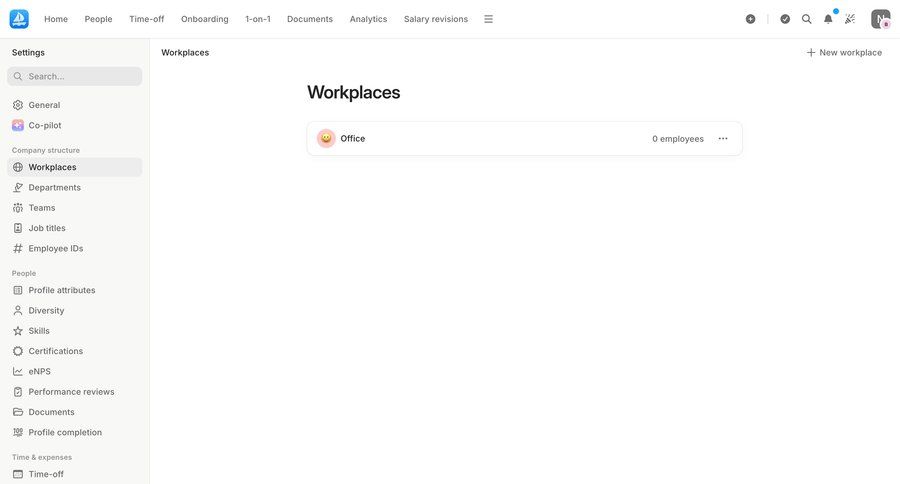Viewport: 900px width, 484px height.
Task: Select Employee IDs in settings sidebar
Action: pos(75,249)
